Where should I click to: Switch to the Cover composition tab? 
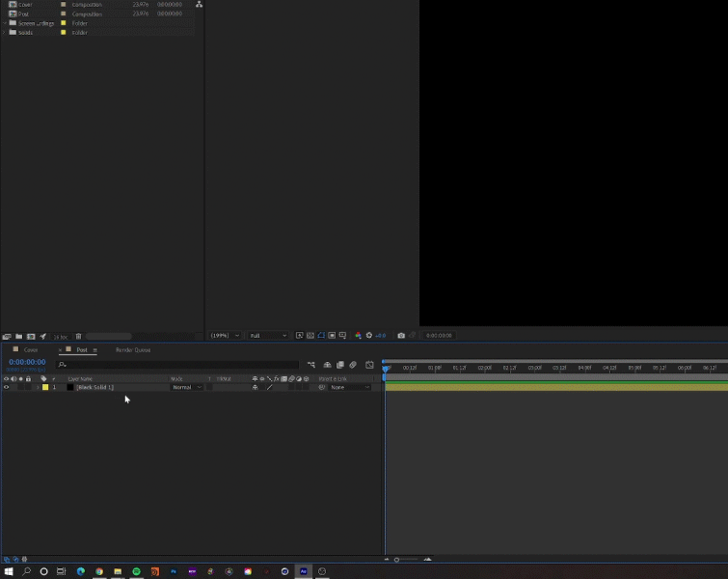pyautogui.click(x=31, y=350)
